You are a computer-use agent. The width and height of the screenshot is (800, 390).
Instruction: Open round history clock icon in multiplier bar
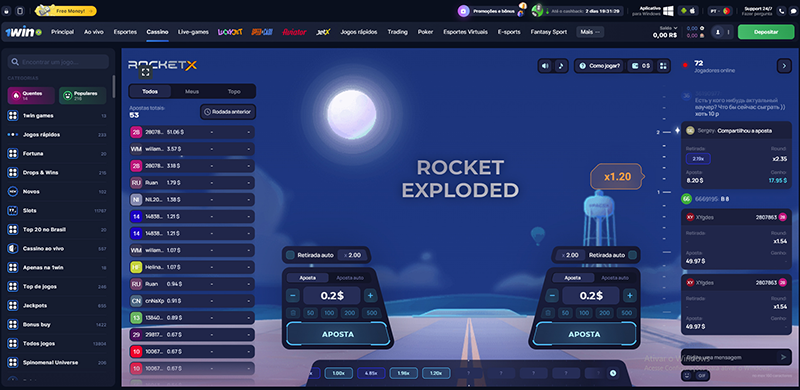coord(613,373)
